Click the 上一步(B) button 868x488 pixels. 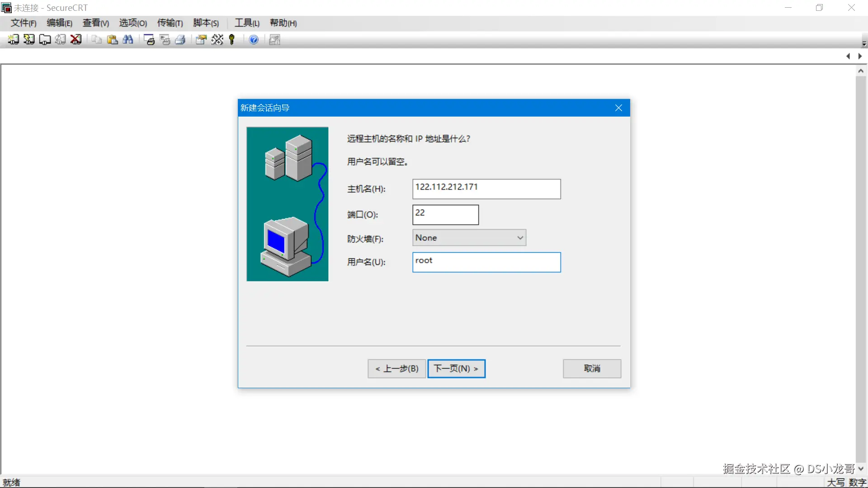tap(396, 369)
